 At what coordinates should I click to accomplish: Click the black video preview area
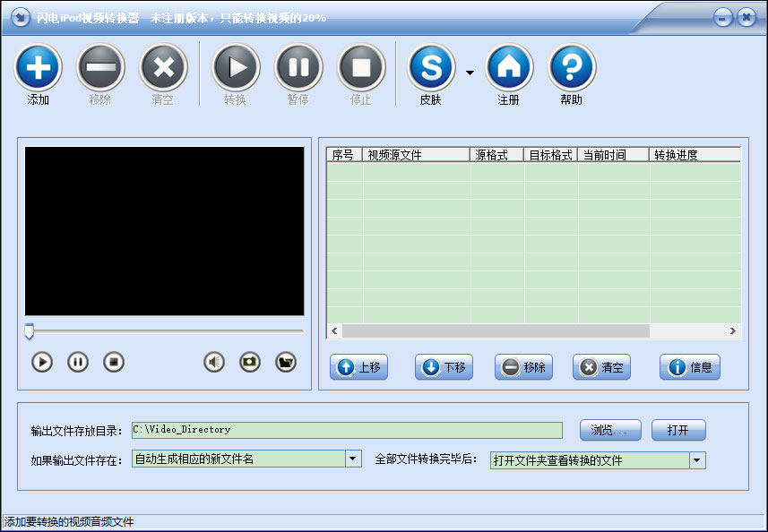(165, 231)
